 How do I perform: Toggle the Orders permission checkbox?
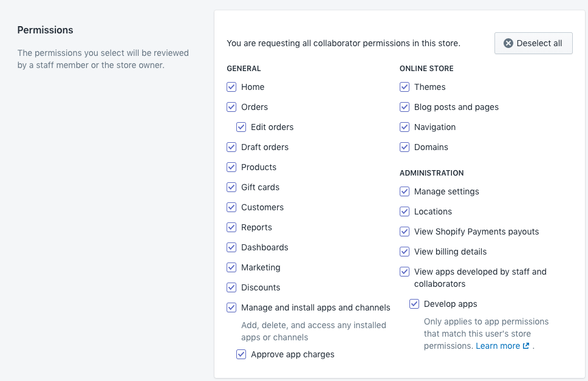(x=231, y=107)
